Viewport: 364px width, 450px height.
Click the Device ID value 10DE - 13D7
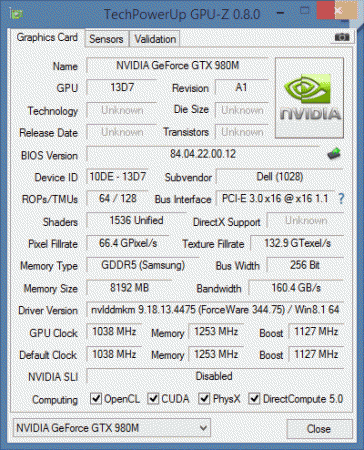(118, 177)
